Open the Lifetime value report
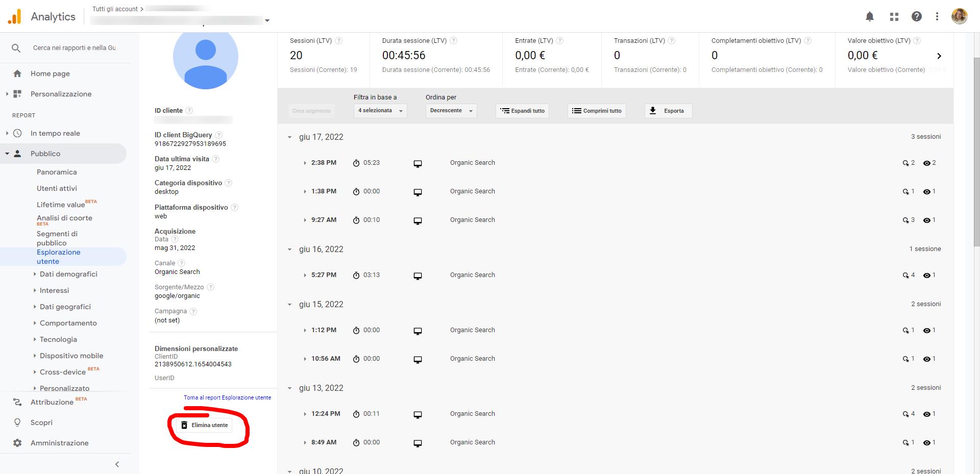Image resolution: width=980 pixels, height=474 pixels. tap(61, 205)
